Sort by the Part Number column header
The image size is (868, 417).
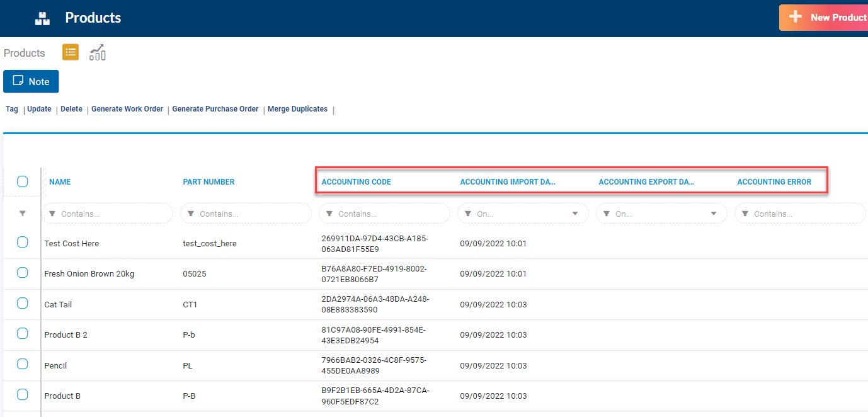208,181
